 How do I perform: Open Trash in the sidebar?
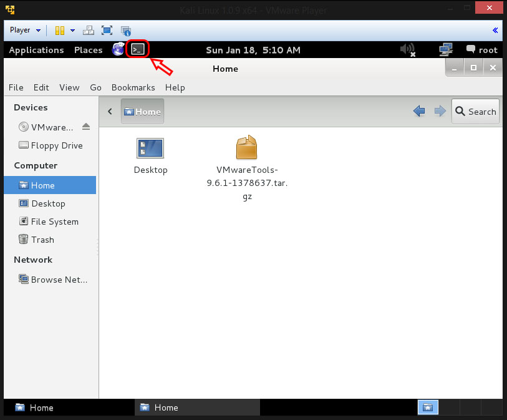point(37,240)
